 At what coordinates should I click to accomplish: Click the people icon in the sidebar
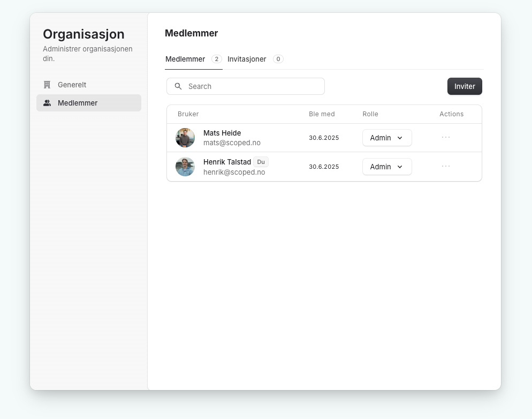47,103
